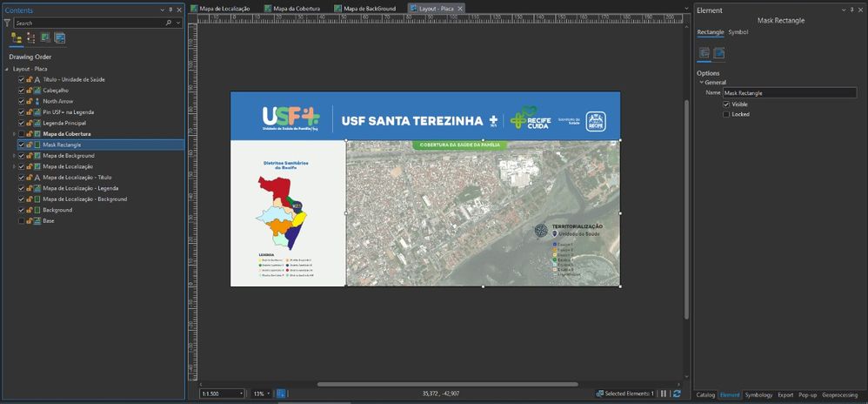Select the List By Drawing Order icon
Viewport: 868px width, 404px height.
pyautogui.click(x=17, y=38)
